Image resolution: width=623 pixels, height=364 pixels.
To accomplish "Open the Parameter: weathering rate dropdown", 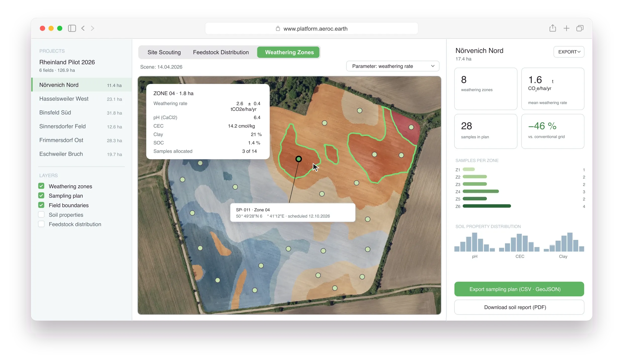I will (x=393, y=66).
